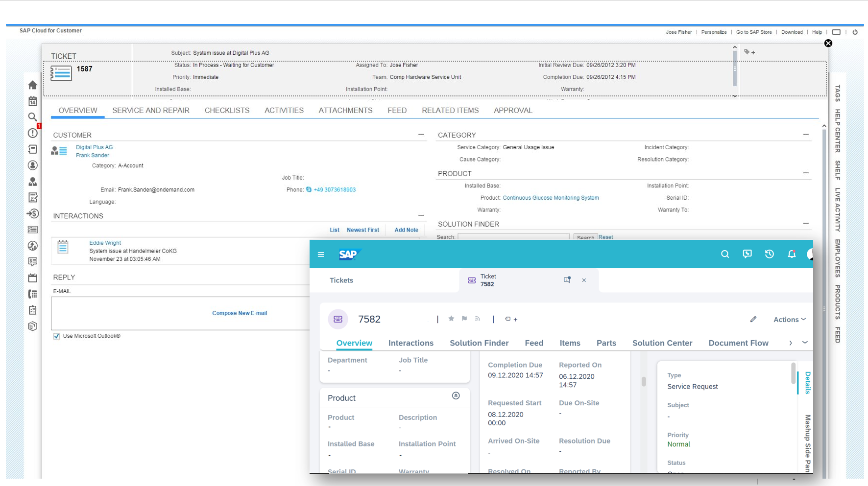Sort interactions Newest First
This screenshot has height=486, width=868.
tap(363, 230)
